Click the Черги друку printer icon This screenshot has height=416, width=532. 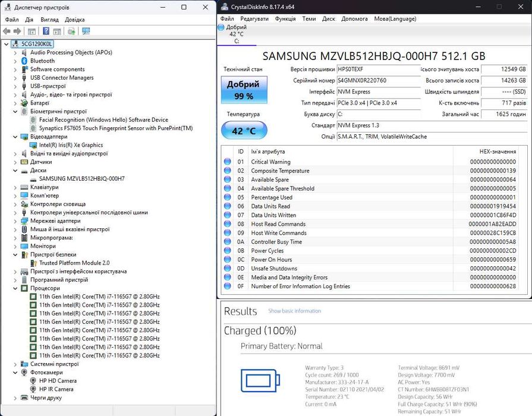24,398
